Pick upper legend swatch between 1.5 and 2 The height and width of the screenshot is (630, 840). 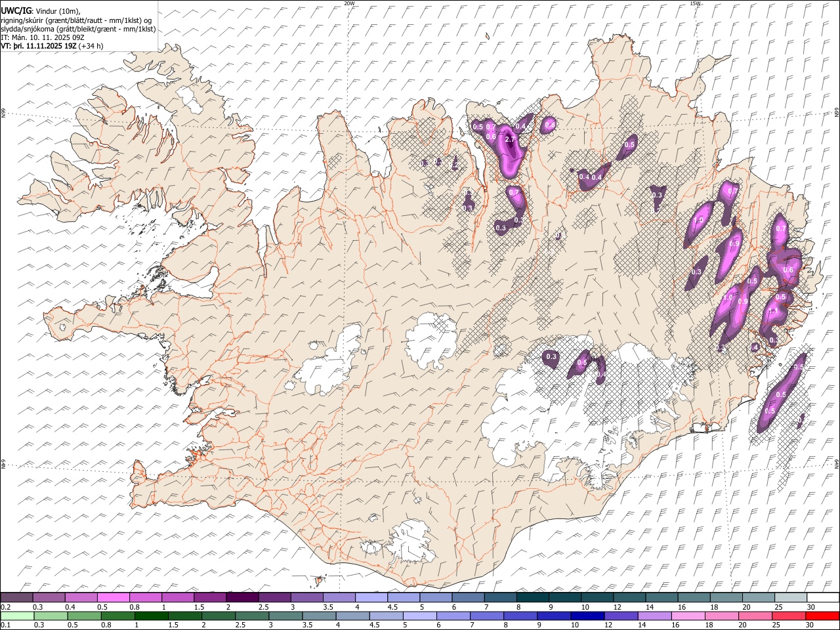click(210, 597)
